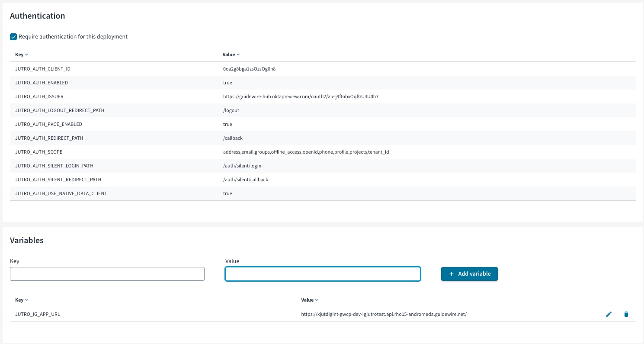Viewport: 644px width, 344px height.
Task: Sort Authentication table by Value column
Action: click(x=231, y=55)
